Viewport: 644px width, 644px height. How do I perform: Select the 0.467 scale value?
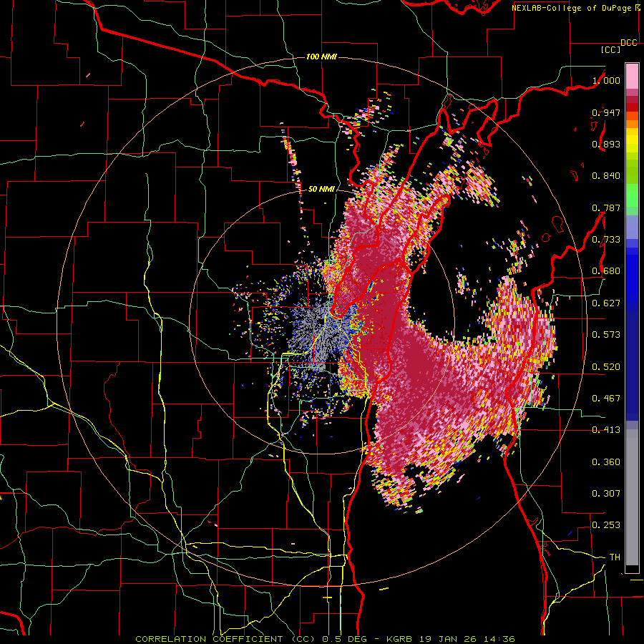(x=606, y=399)
